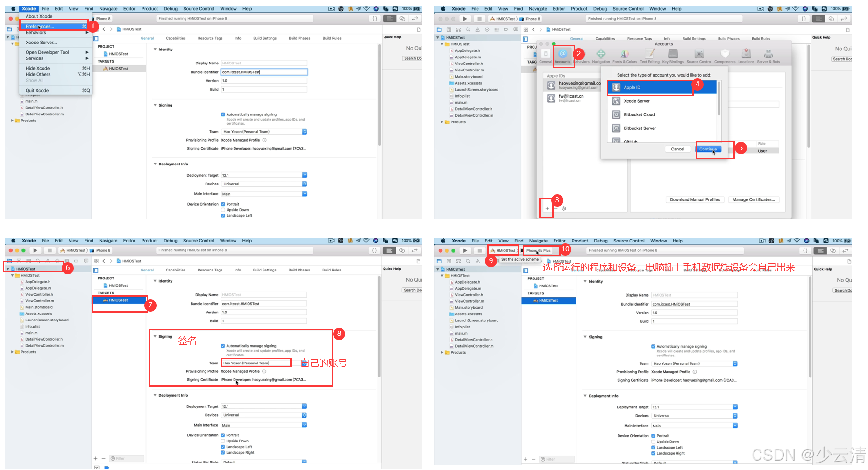Collapse the Signing section in bottom-right window
Screen dimensions: 868x470
tap(585, 337)
